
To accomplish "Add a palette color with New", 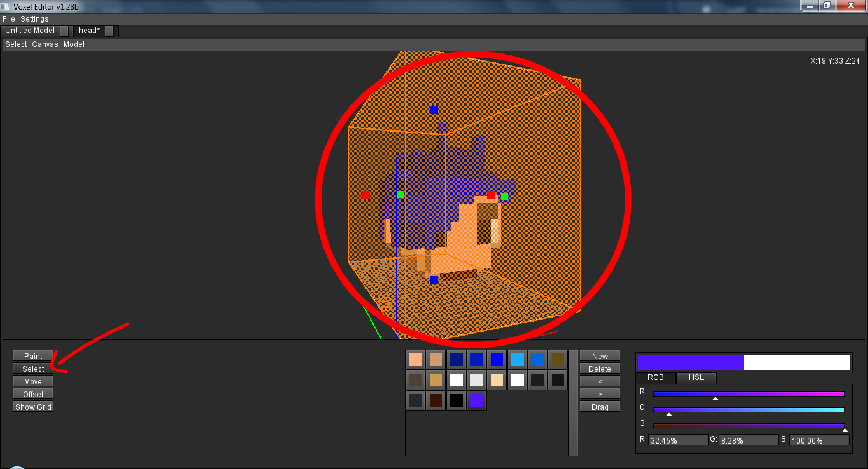I will pyautogui.click(x=600, y=356).
